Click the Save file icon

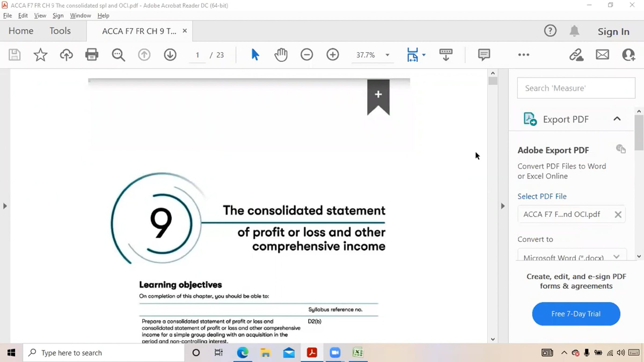pos(14,55)
